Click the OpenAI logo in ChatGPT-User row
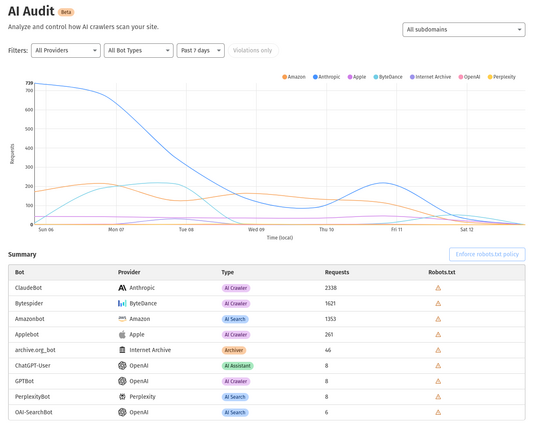 click(122, 366)
